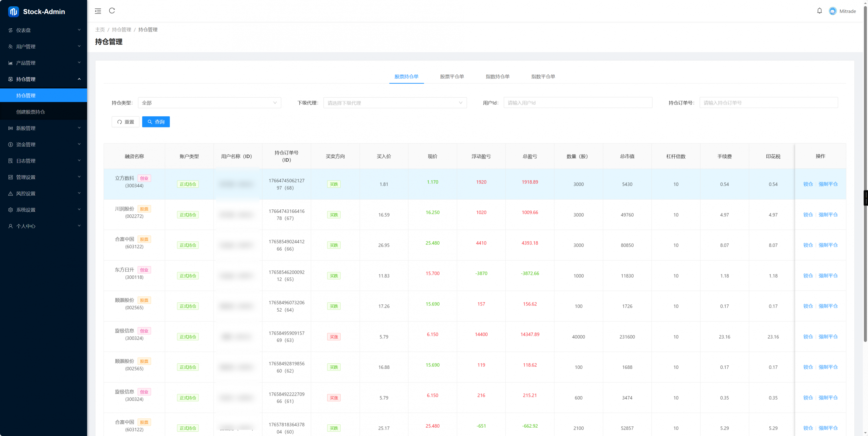Open the 下级代理 select dropdown

point(395,103)
